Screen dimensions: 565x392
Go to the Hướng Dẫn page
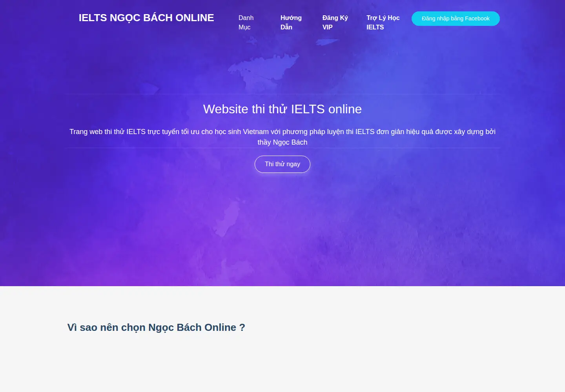point(291,22)
